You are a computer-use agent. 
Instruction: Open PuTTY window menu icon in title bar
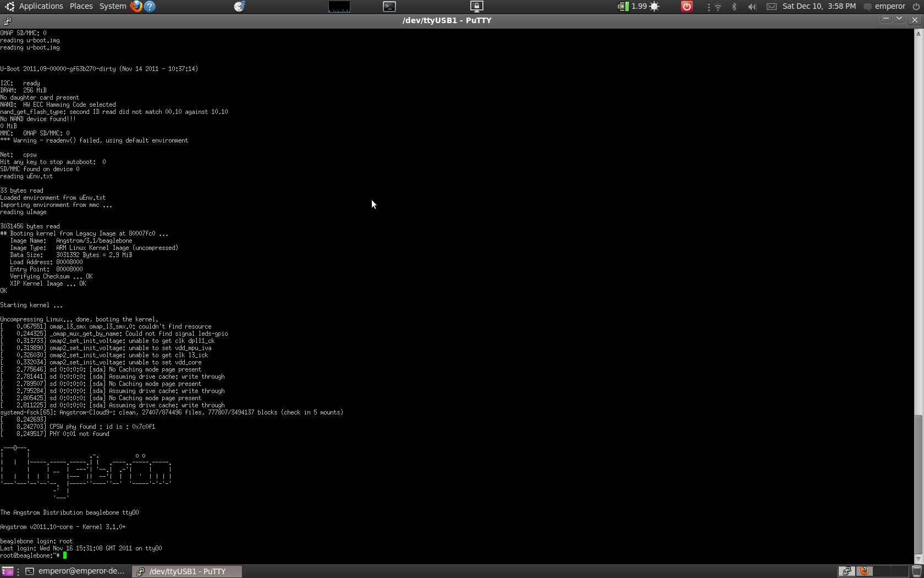tap(7, 21)
